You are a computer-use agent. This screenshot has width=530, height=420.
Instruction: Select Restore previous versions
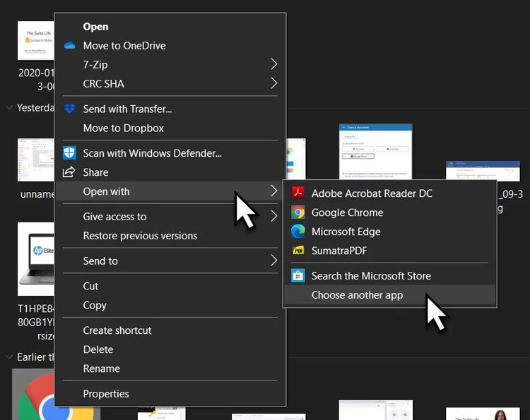(x=170, y=235)
